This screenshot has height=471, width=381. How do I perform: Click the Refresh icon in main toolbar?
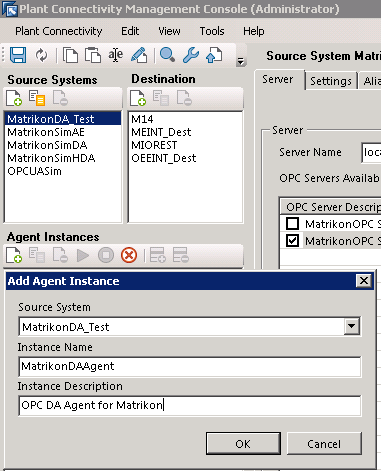pyautogui.click(x=41, y=55)
